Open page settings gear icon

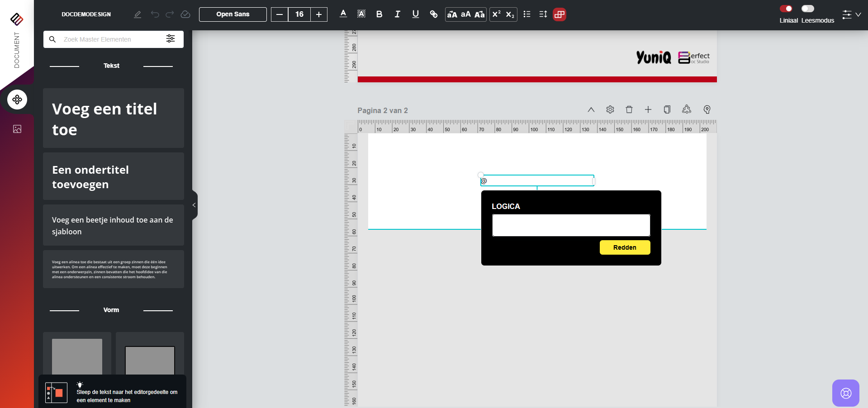610,109
